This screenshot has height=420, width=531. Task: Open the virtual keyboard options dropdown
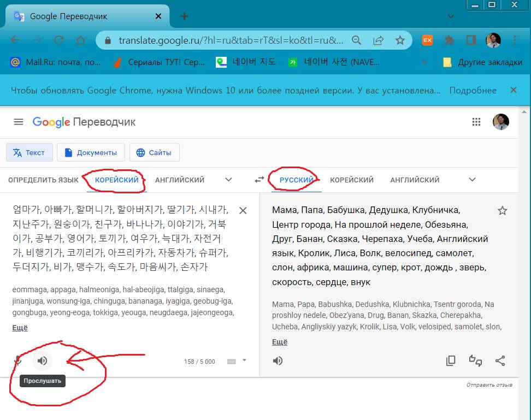244,360
